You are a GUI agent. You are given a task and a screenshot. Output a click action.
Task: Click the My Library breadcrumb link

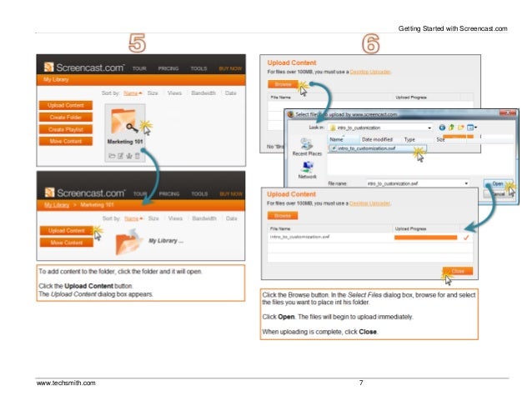(x=57, y=205)
